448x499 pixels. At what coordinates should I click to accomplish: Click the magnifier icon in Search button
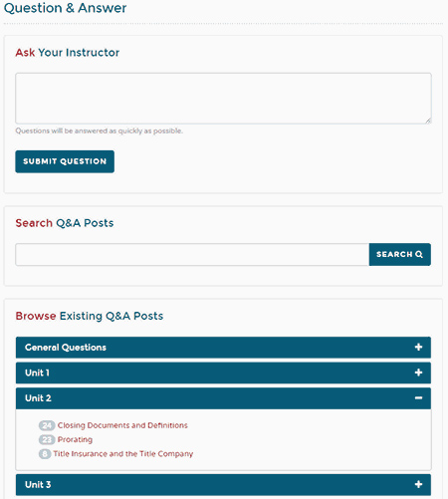[x=419, y=254]
